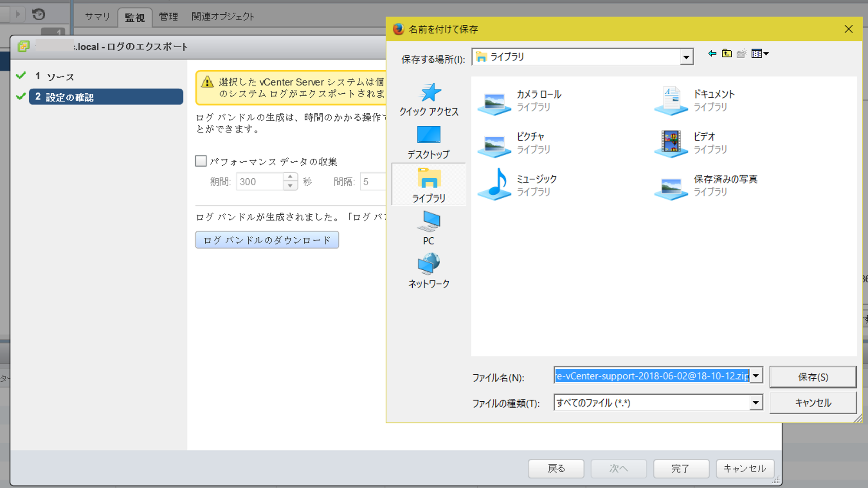
Task: Click the 次へ button in the wizard
Action: point(618,468)
